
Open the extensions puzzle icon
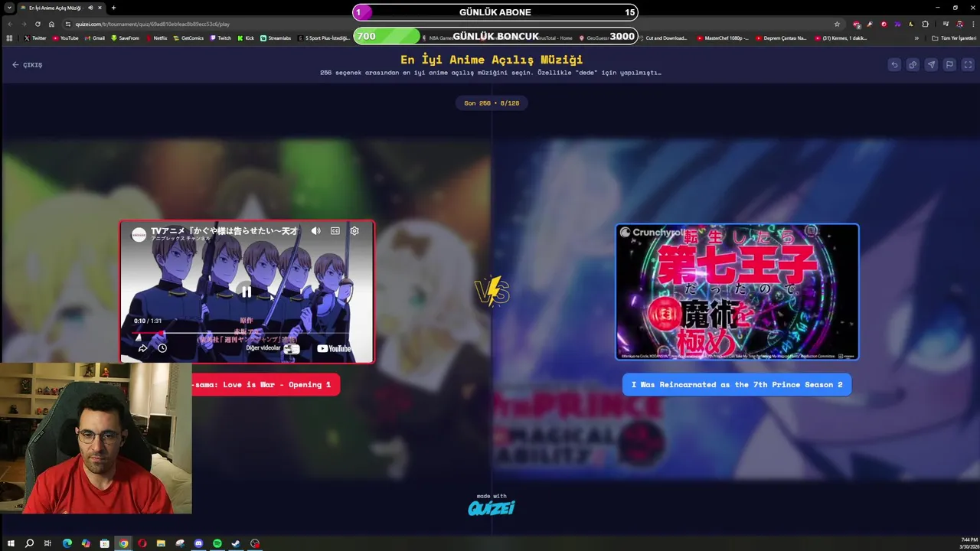coord(925,24)
